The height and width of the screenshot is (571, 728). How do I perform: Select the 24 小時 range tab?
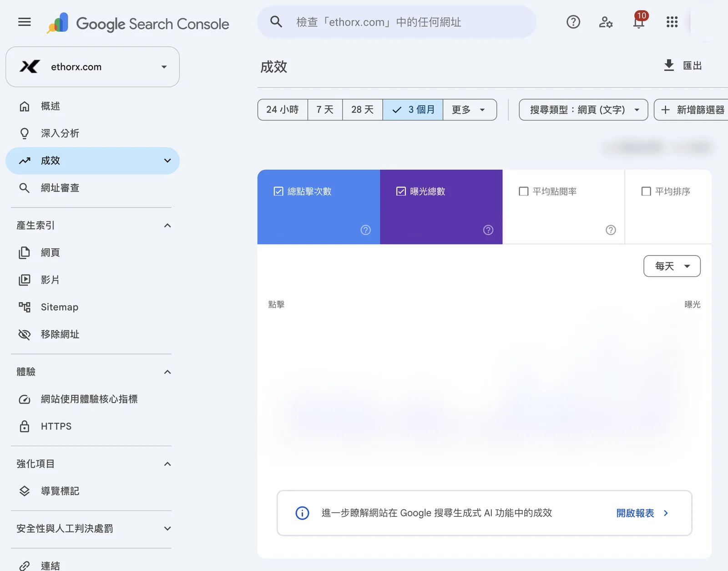(283, 110)
